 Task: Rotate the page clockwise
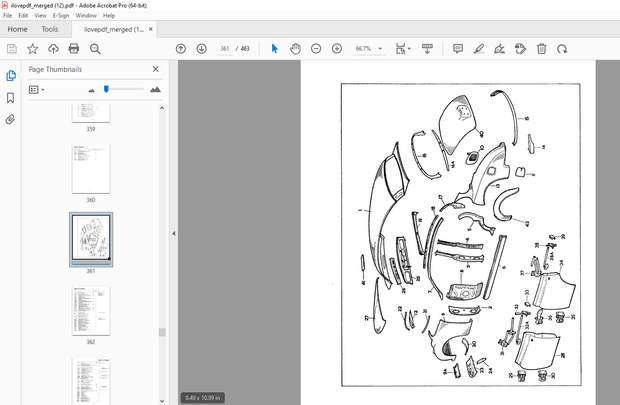562,49
